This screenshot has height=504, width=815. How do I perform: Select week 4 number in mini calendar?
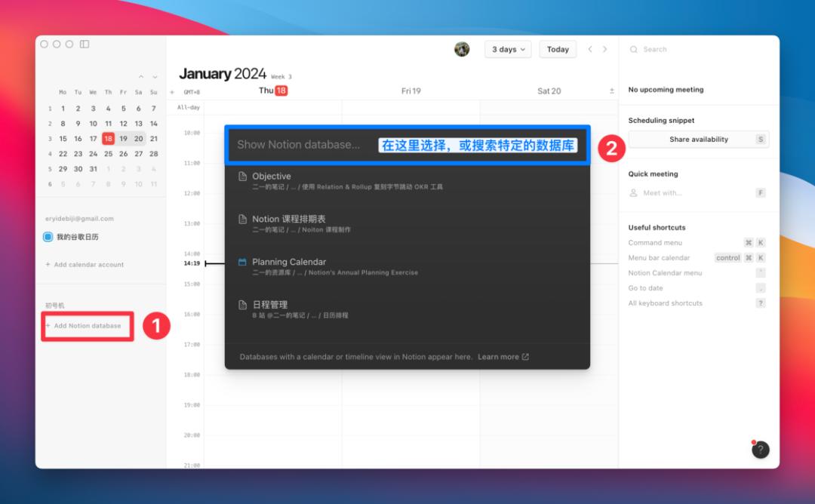pyautogui.click(x=50, y=154)
